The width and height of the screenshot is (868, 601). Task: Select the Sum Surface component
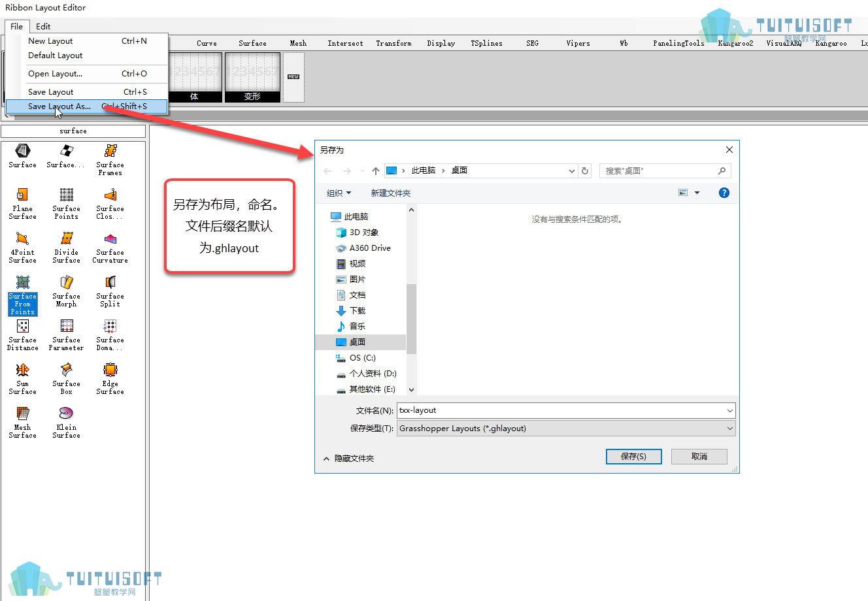pyautogui.click(x=22, y=378)
